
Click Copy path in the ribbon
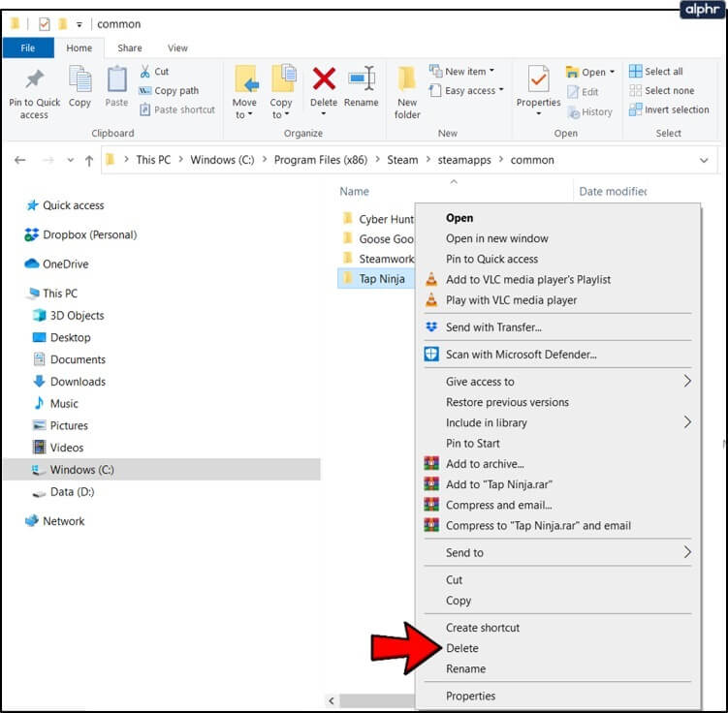click(x=169, y=91)
